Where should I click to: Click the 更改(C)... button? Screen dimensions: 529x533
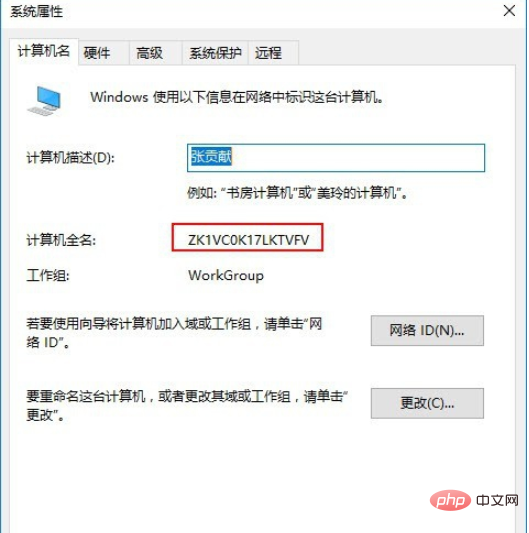pyautogui.click(x=427, y=403)
